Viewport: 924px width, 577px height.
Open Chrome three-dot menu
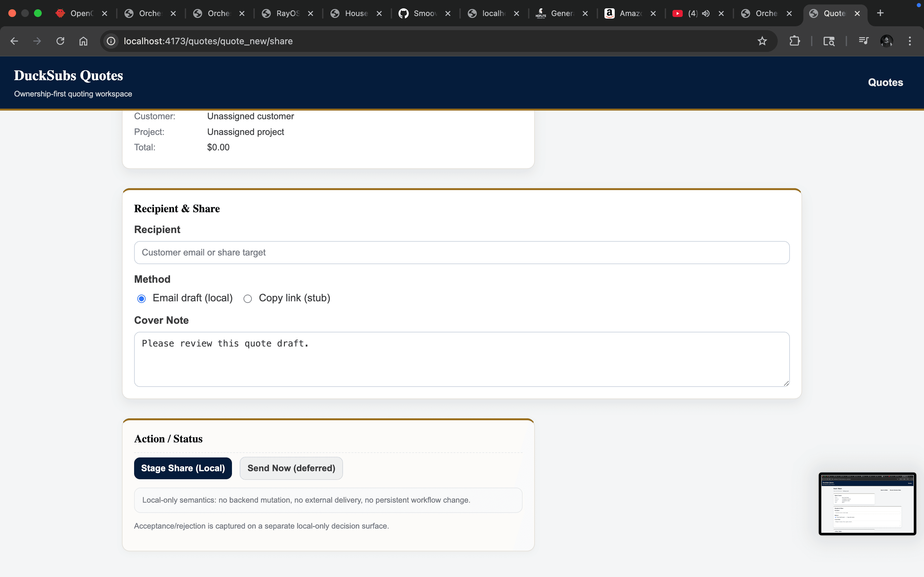click(x=910, y=41)
